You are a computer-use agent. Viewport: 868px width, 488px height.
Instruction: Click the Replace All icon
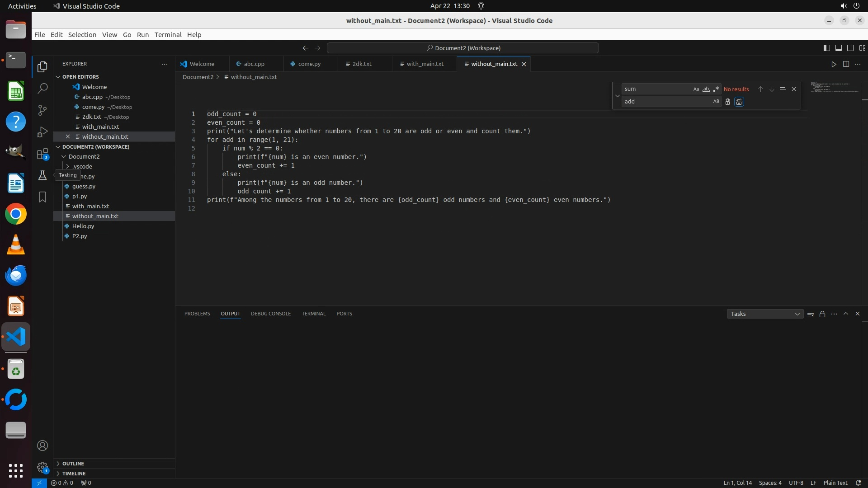click(x=739, y=102)
